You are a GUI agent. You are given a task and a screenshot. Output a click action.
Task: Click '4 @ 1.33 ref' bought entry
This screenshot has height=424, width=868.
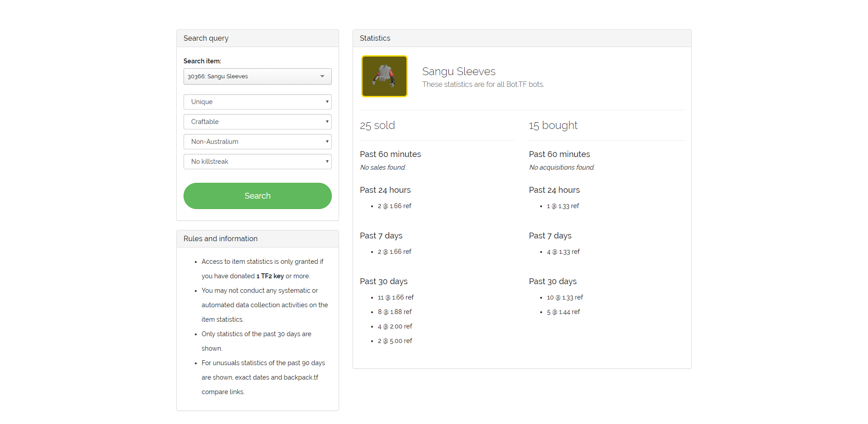(563, 252)
